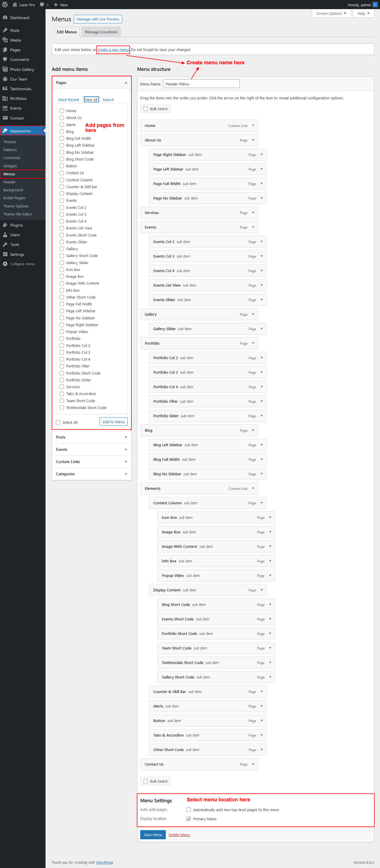The height and width of the screenshot is (868, 380).
Task: Click the Contact envelope icon
Action: (x=5, y=118)
